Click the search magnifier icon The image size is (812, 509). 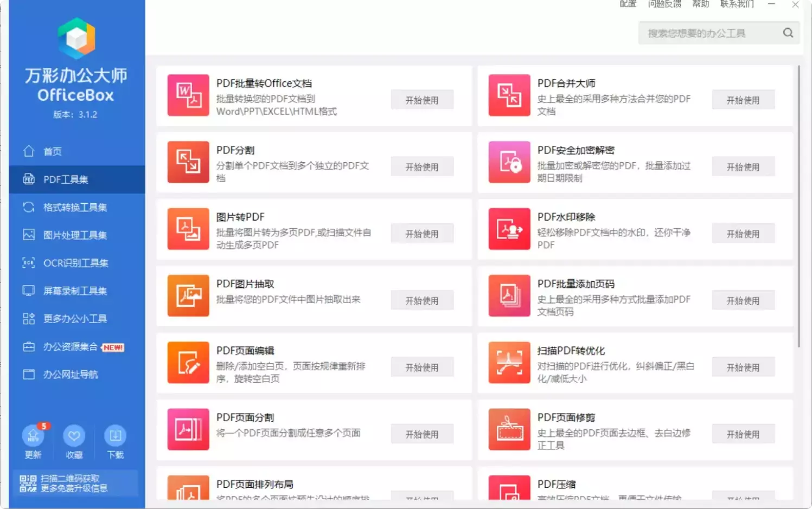tap(788, 33)
